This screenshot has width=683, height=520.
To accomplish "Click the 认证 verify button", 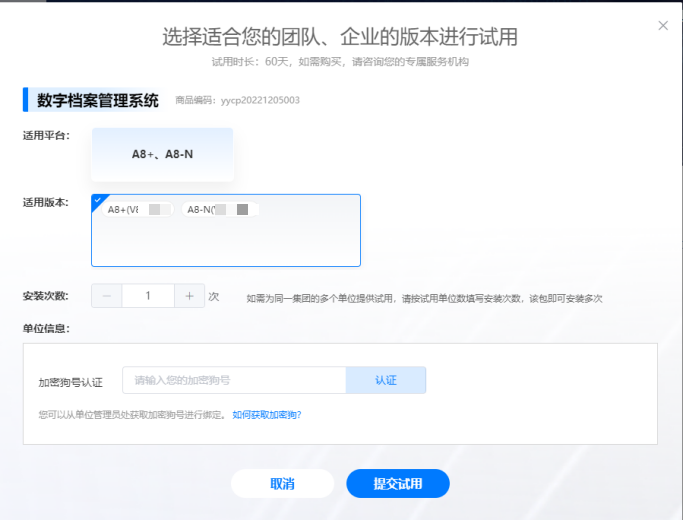I will (386, 380).
